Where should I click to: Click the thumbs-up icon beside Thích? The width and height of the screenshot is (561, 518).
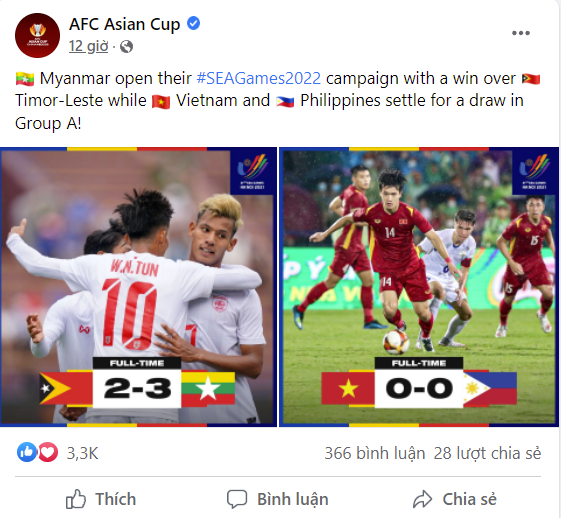(76, 499)
